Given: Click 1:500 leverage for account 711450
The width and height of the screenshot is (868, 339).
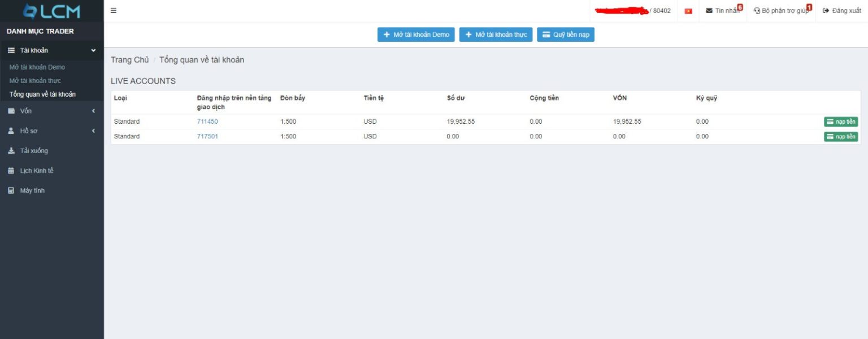Looking at the screenshot, I should (288, 121).
